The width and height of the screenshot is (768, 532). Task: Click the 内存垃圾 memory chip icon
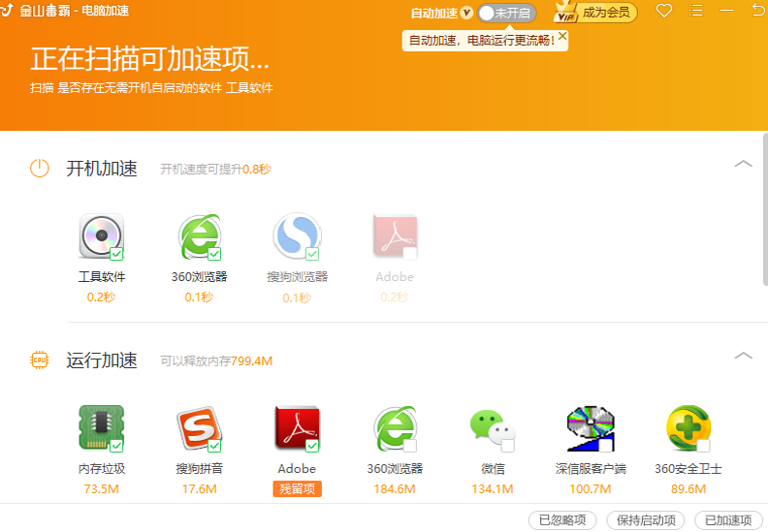click(102, 427)
